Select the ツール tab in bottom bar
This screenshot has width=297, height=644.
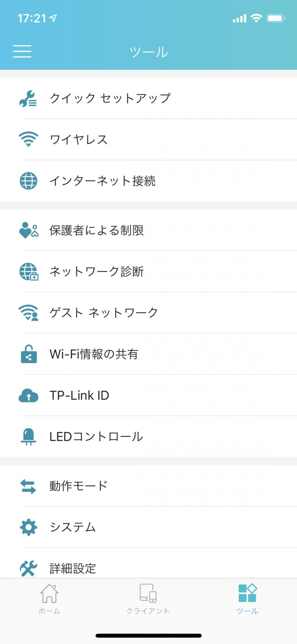(247, 599)
